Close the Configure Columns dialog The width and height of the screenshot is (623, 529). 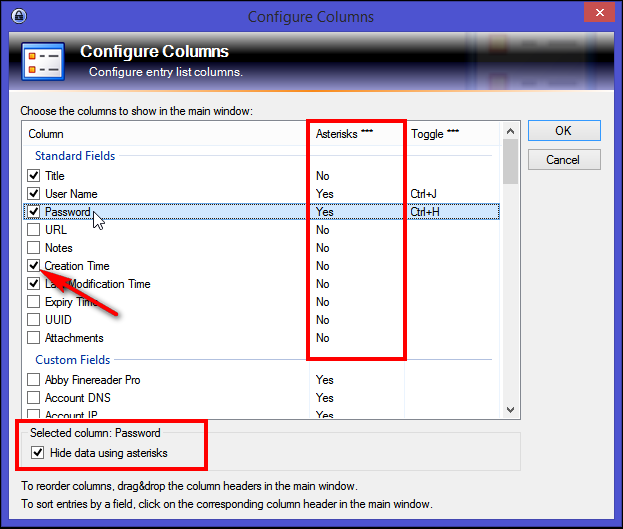[x=600, y=12]
